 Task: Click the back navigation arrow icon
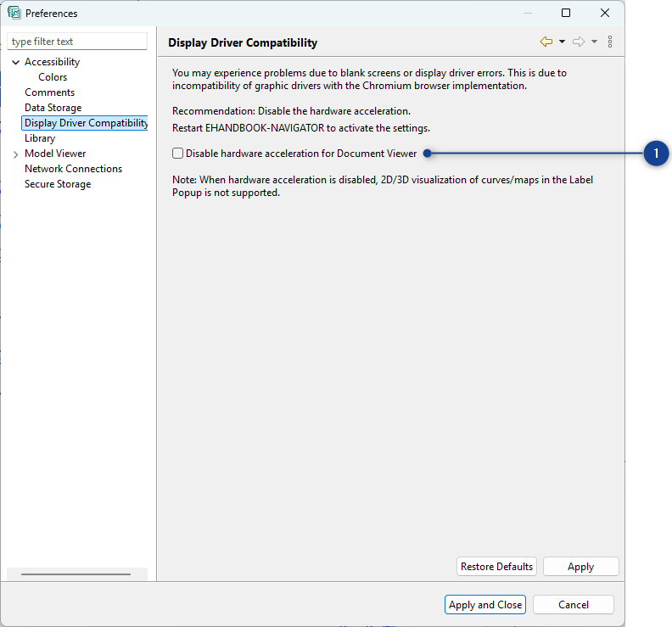click(x=546, y=42)
